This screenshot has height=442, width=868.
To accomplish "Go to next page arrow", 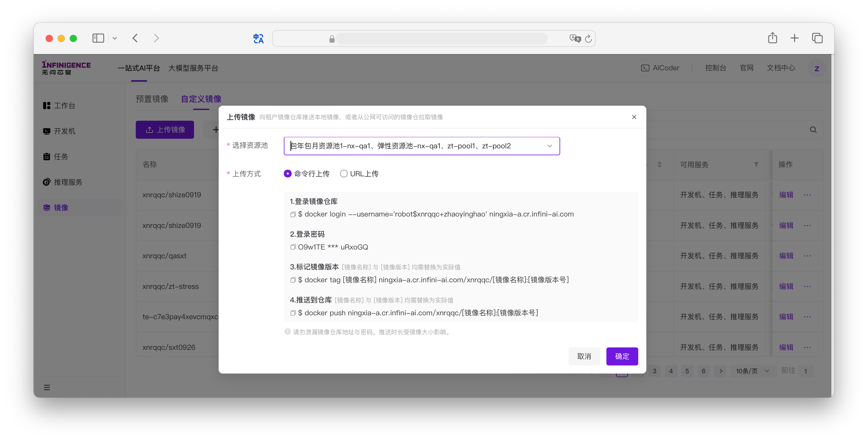I will coord(721,371).
